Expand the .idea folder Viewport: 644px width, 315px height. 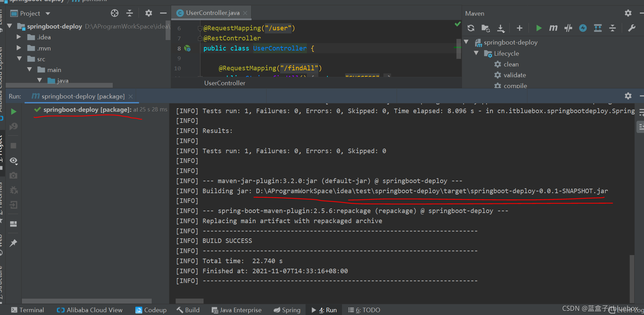[19, 37]
